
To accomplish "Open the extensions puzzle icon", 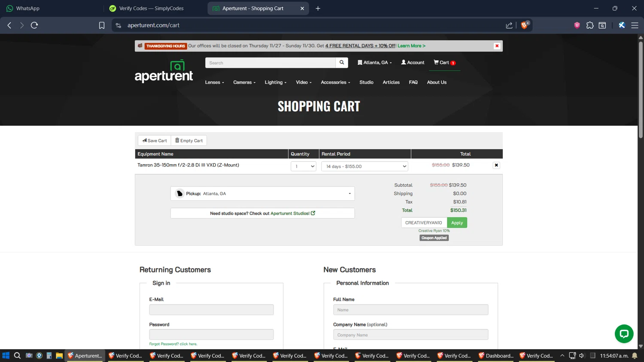I will pyautogui.click(x=590, y=25).
